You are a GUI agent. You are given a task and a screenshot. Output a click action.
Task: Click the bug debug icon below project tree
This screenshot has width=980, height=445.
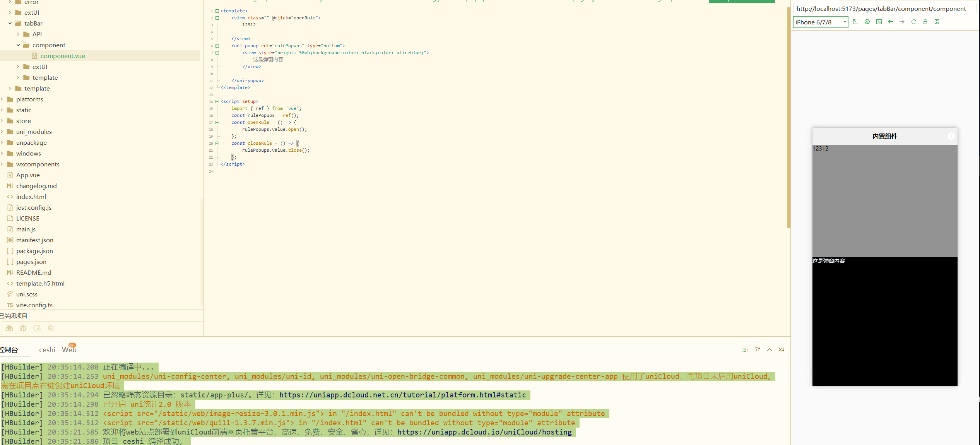tap(23, 328)
